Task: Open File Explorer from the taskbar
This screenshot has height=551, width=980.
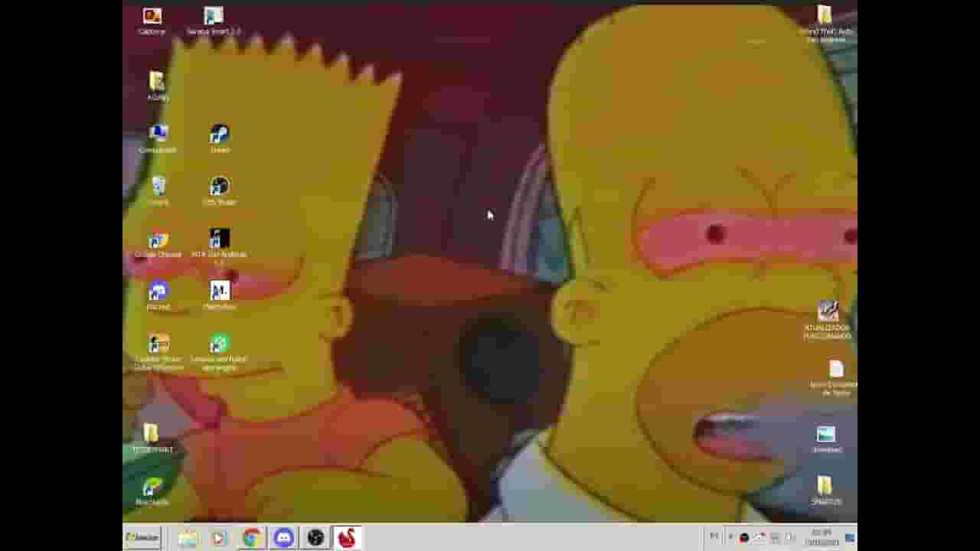Action: [188, 538]
